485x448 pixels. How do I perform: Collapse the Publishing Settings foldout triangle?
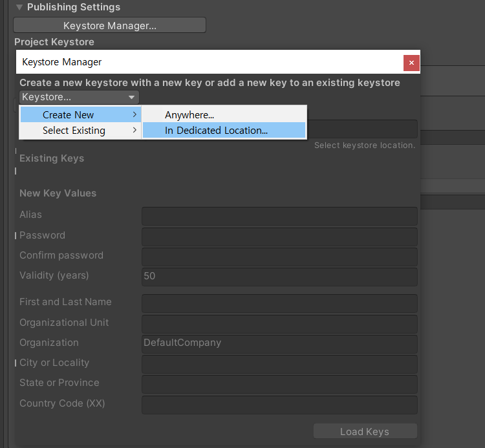pos(19,7)
